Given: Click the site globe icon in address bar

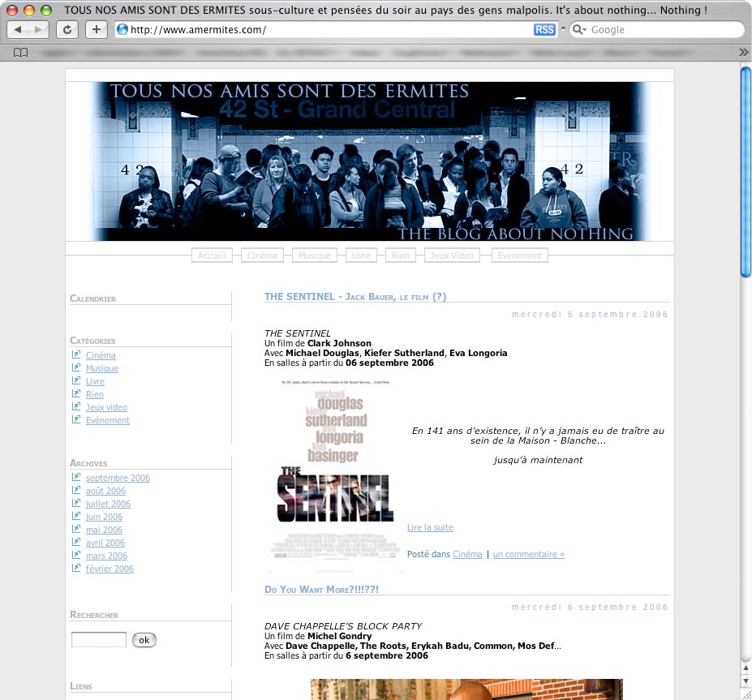Looking at the screenshot, I should click(122, 30).
